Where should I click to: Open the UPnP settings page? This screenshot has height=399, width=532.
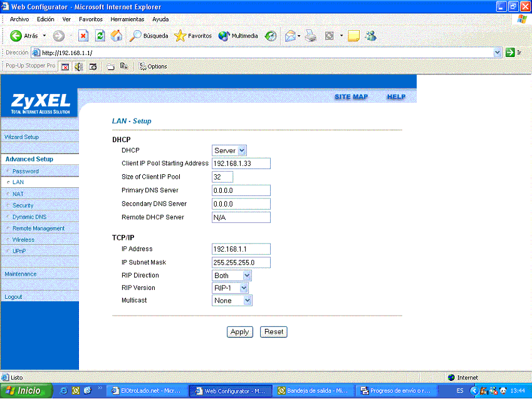(19, 251)
